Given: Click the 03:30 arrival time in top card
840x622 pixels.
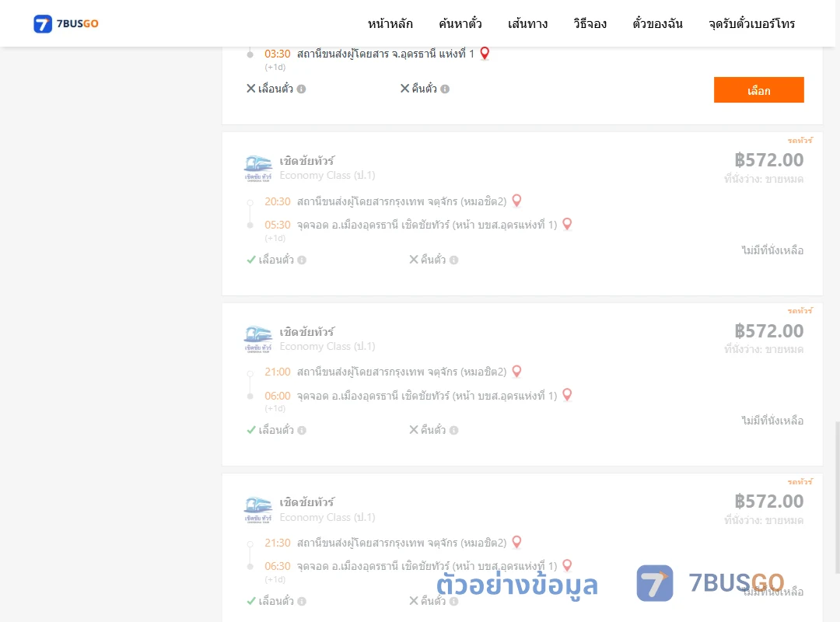Looking at the screenshot, I should tap(278, 54).
